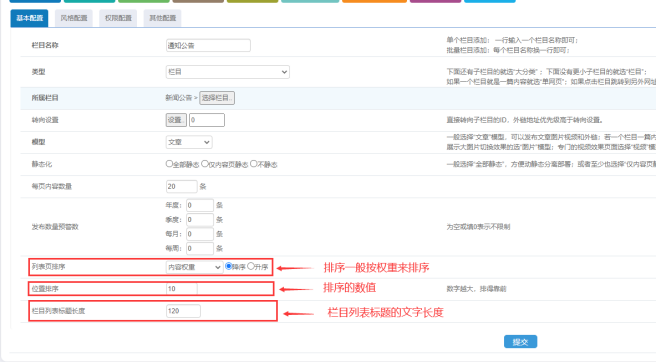The width and height of the screenshot is (656, 363).
Task: Open the 其他配置 tab
Action: (162, 18)
